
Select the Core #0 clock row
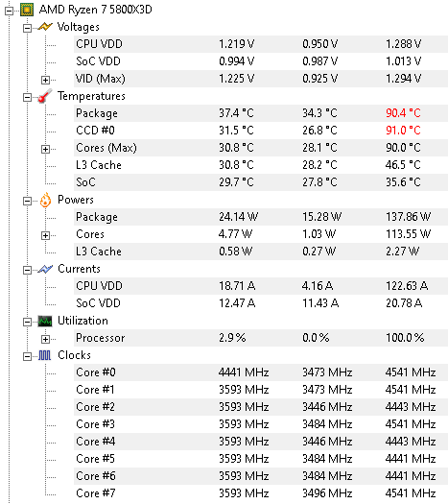click(x=261, y=372)
